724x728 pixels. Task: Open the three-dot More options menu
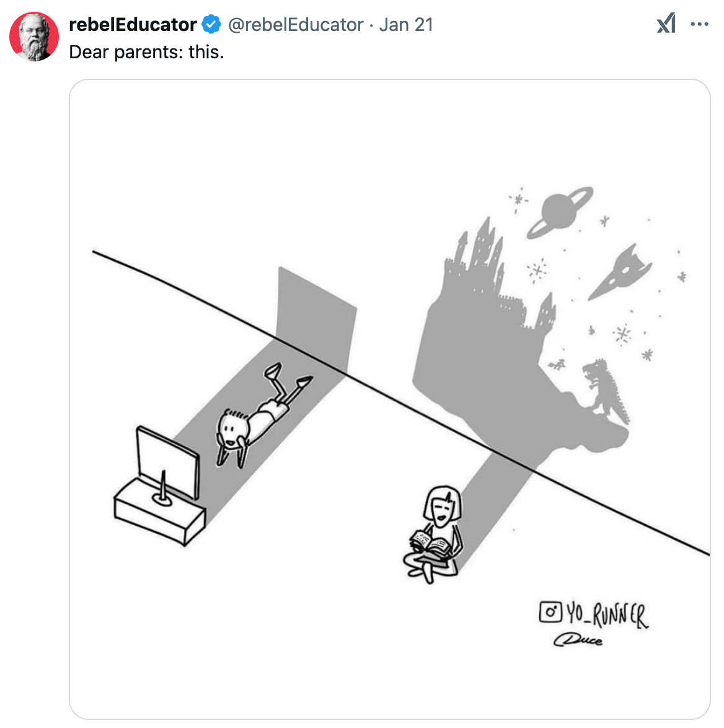[699, 24]
